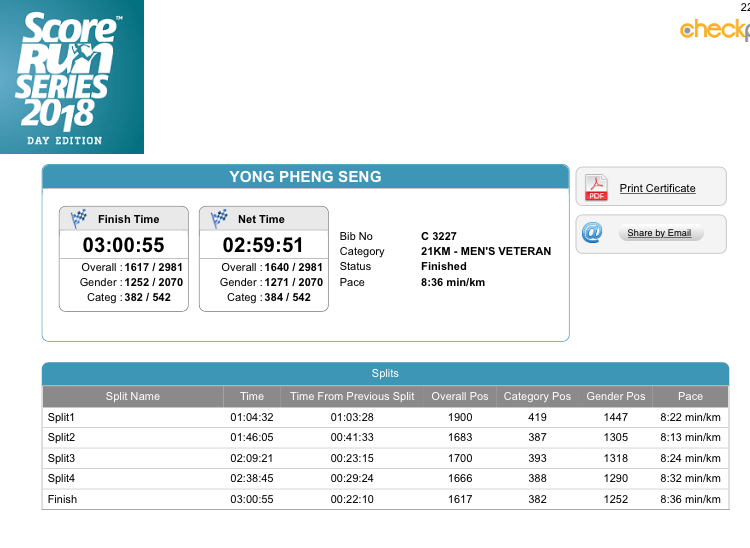Click the Score Run Series 2018 logo
Screen dimensions: 750x548
pyautogui.click(x=71, y=77)
